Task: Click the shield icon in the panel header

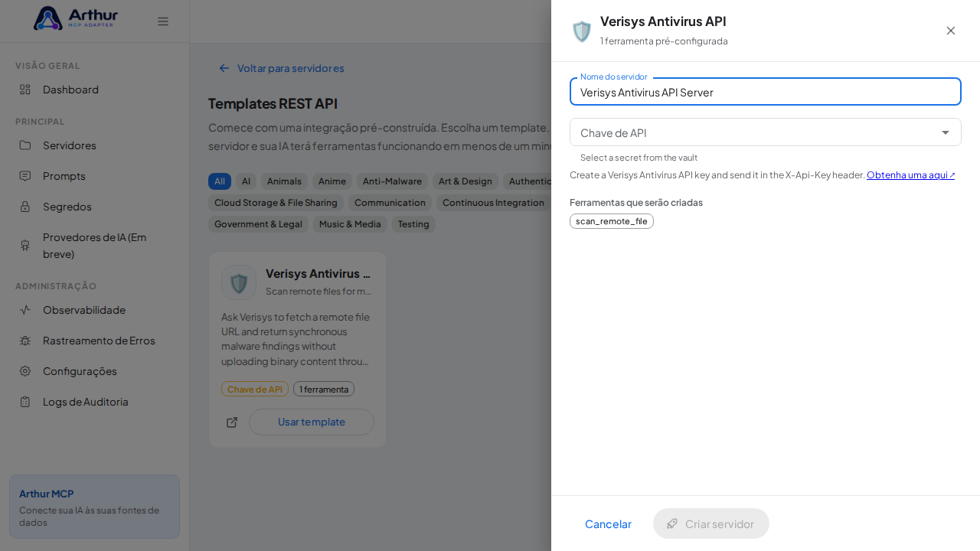Action: pyautogui.click(x=582, y=31)
